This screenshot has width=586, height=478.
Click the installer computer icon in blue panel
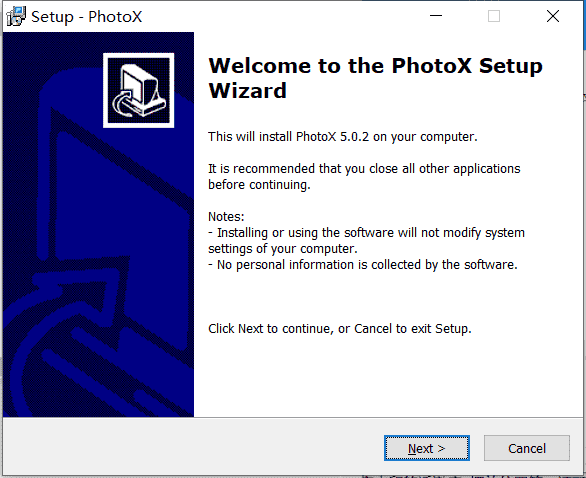(139, 90)
